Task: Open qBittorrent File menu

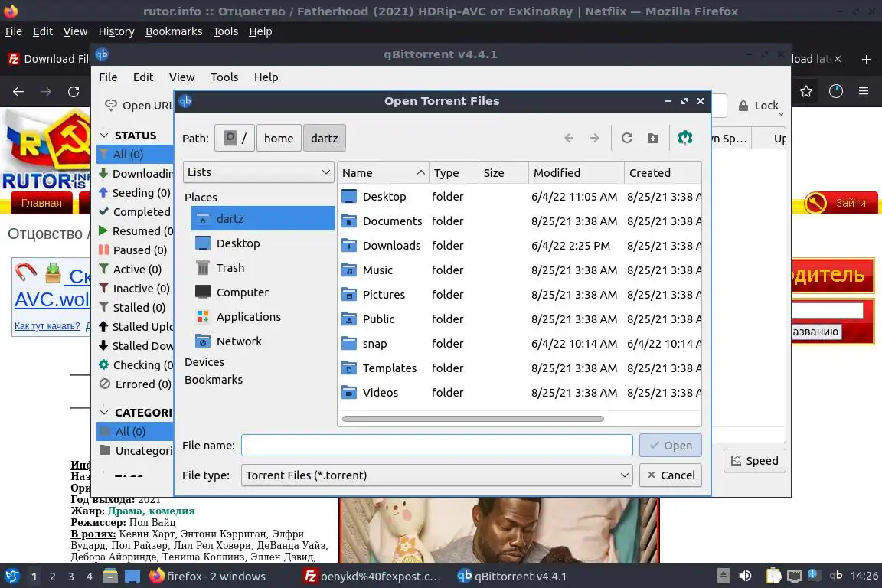Action: tap(108, 77)
